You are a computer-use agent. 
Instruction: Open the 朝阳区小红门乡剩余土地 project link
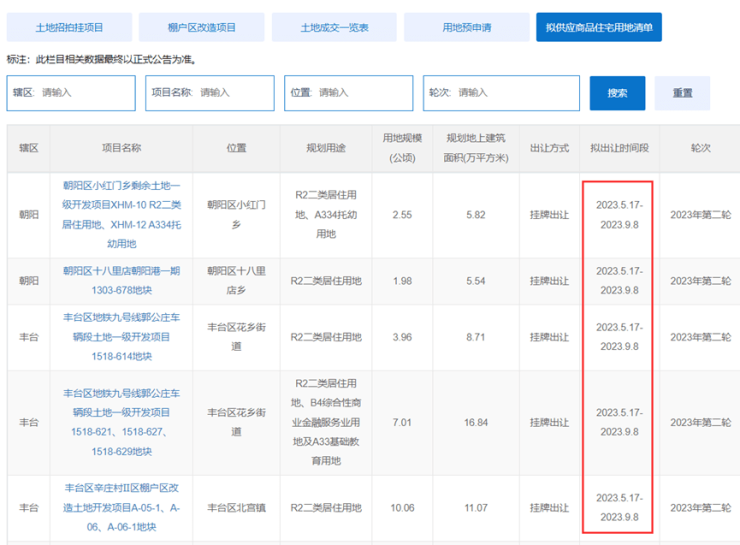(122, 215)
